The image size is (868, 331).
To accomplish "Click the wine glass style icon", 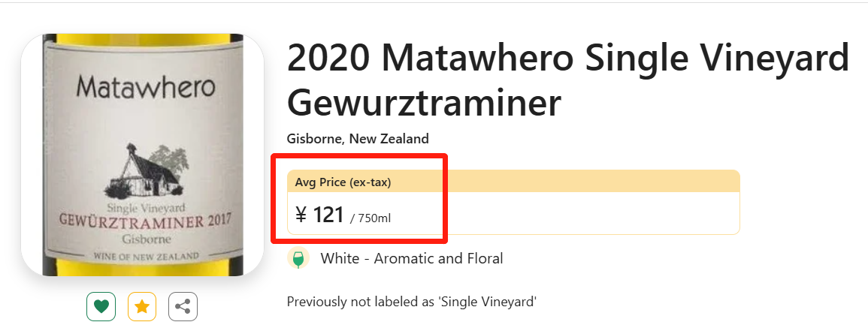I will pos(298,259).
